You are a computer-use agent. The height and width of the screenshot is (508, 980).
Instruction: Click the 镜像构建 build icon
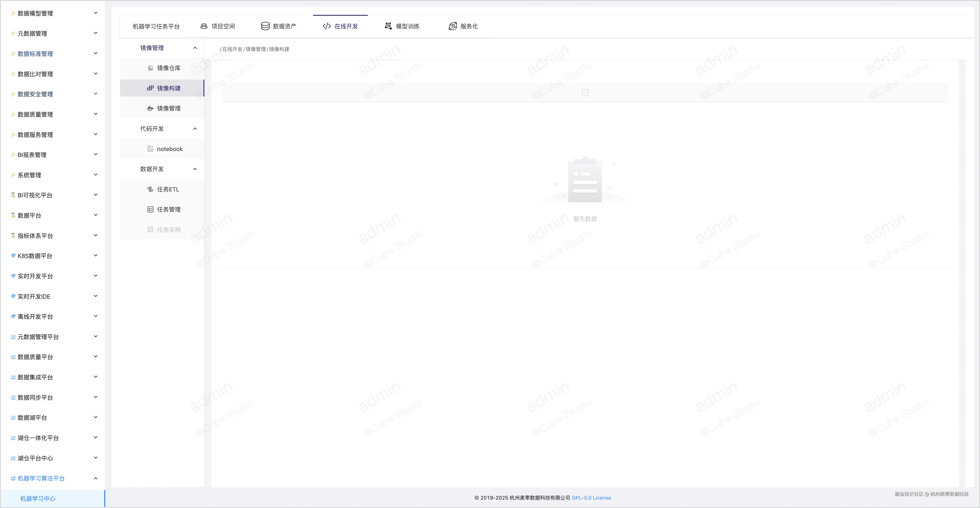150,88
